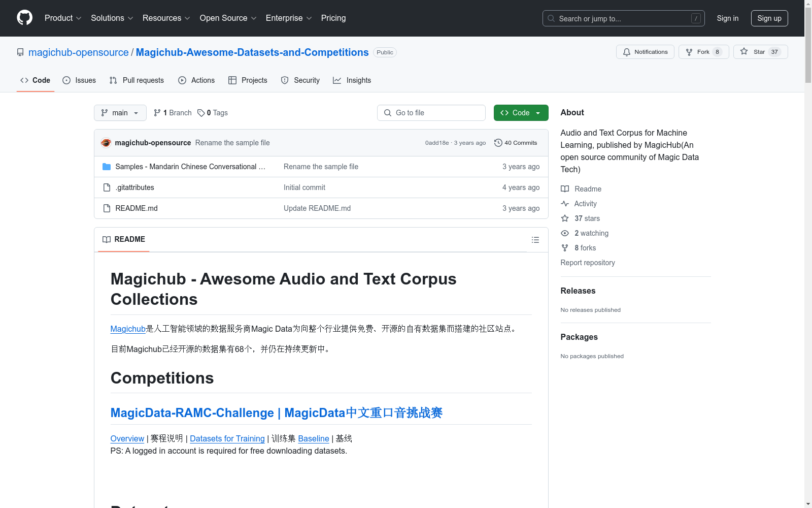This screenshot has height=508, width=812.
Task: Open the Activity link in About
Action: tap(579, 204)
